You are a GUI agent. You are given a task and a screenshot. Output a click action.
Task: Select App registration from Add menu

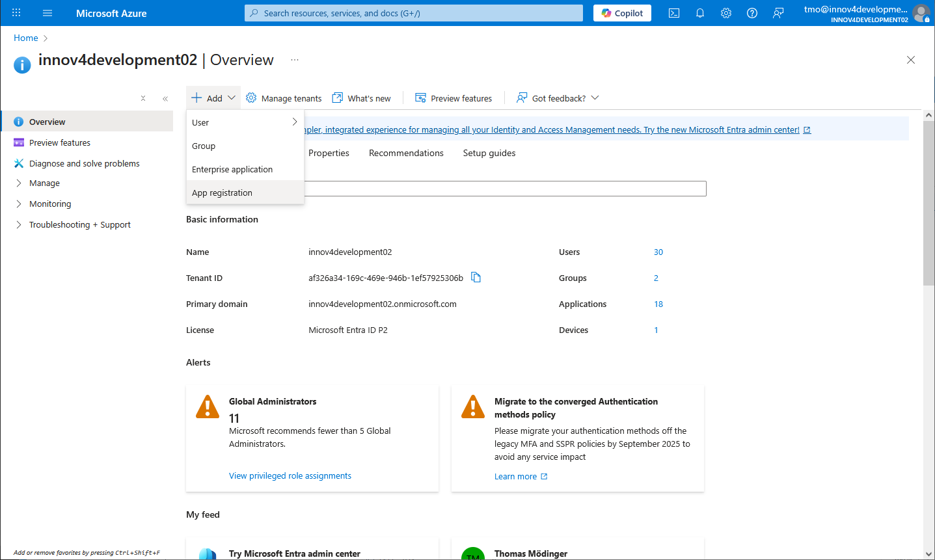coord(222,193)
